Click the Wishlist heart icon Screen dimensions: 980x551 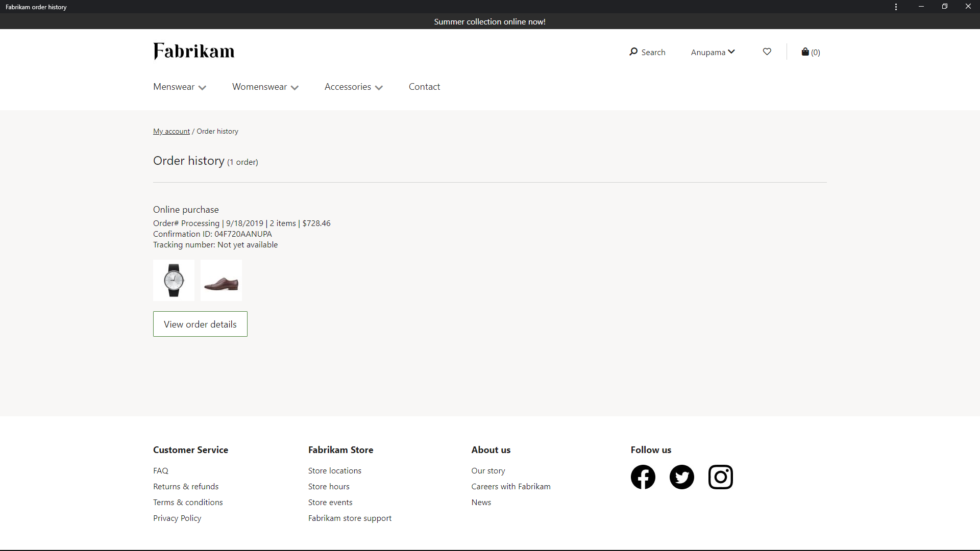point(767,52)
